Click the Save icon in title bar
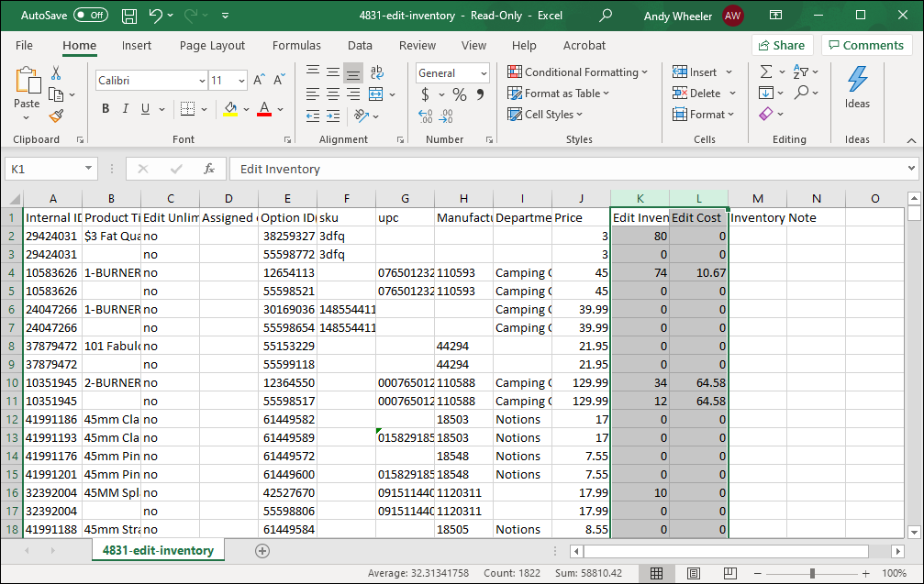Screen dimensions: 924x584 [x=129, y=16]
